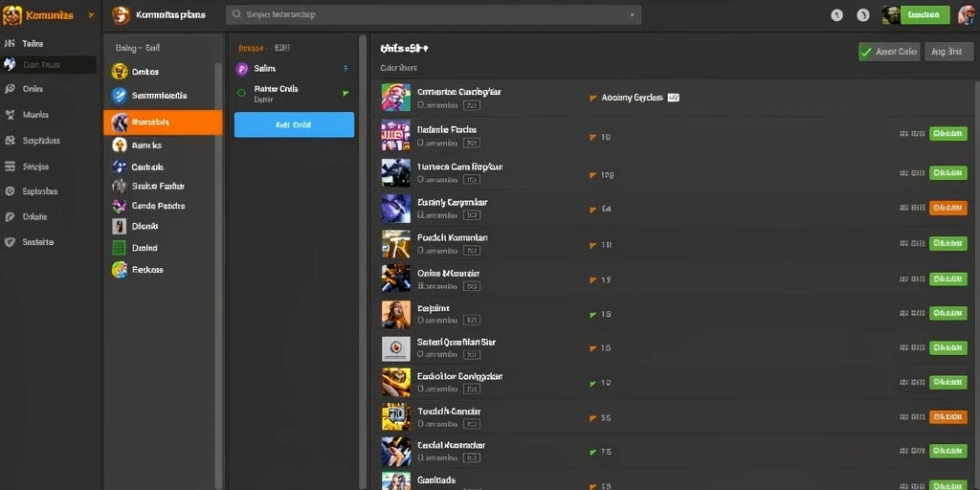Select the highlighted Dan Faus sidebar item
The image size is (980, 490).
click(x=49, y=64)
